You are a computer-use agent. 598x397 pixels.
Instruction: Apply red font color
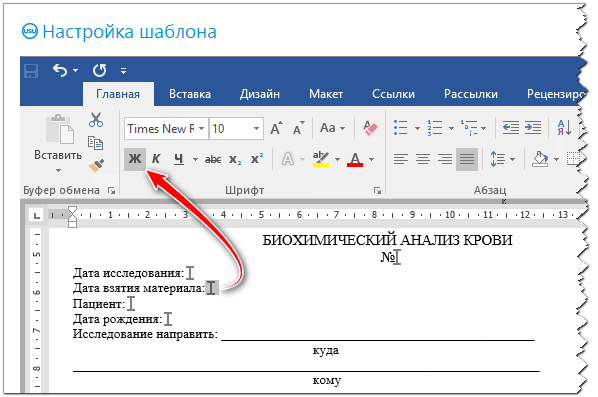tap(355, 159)
